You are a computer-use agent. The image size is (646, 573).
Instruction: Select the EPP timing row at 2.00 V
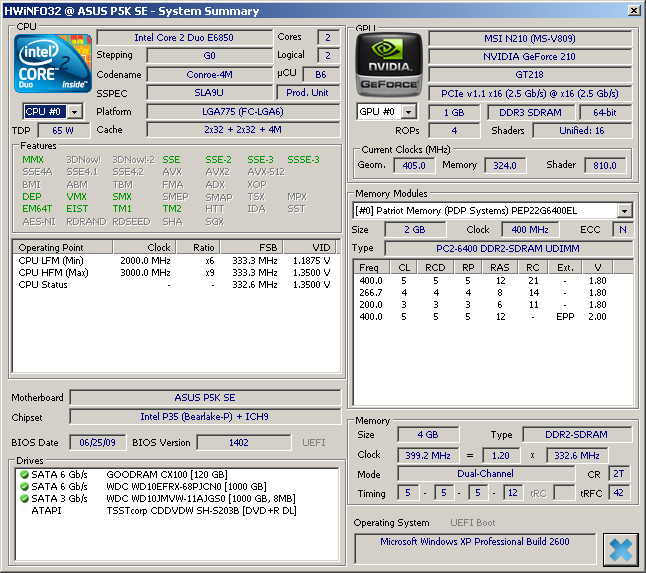coord(493,316)
